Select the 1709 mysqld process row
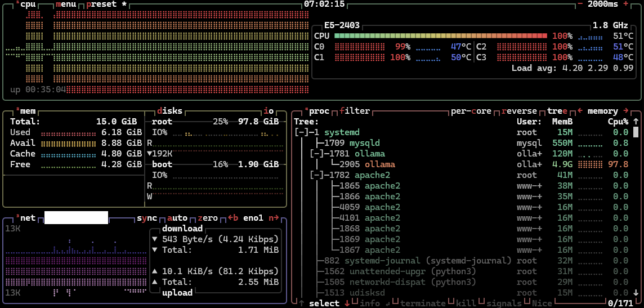This screenshot has width=644, height=308. coord(462,143)
